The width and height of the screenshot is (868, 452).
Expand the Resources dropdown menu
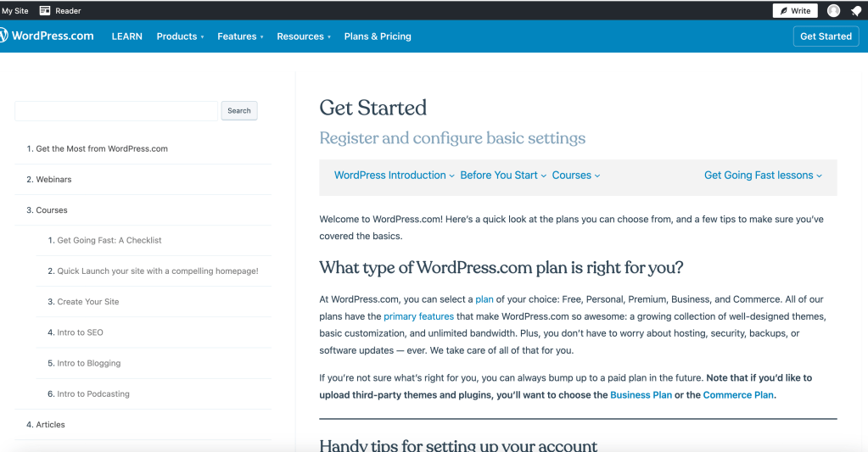pyautogui.click(x=304, y=36)
